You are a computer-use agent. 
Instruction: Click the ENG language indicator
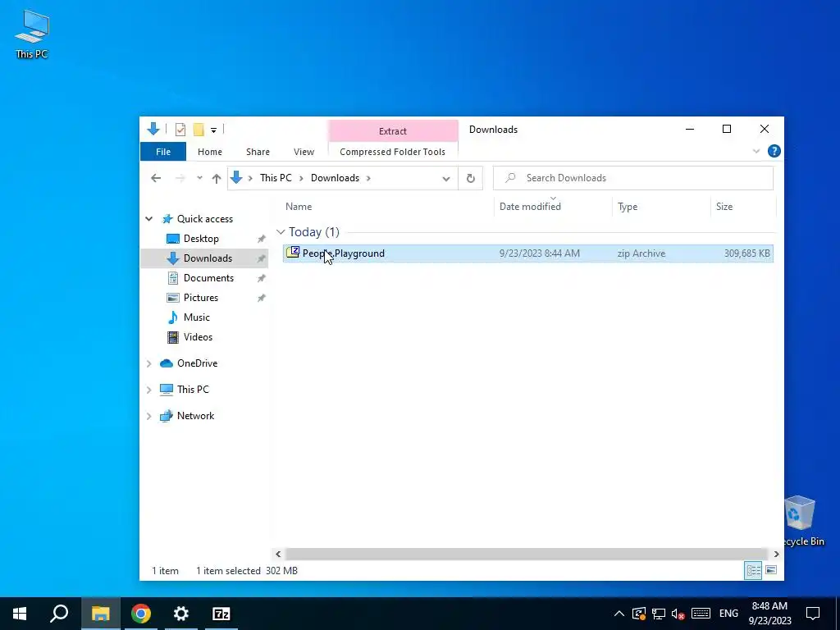point(728,614)
